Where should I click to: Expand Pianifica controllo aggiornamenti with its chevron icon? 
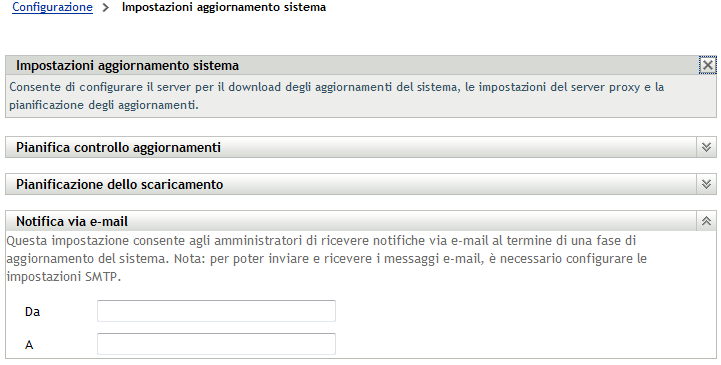pos(707,147)
